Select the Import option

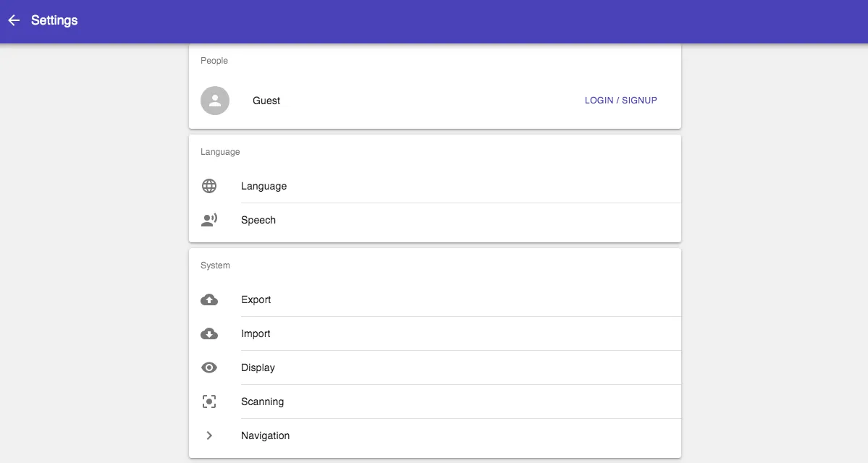click(256, 334)
